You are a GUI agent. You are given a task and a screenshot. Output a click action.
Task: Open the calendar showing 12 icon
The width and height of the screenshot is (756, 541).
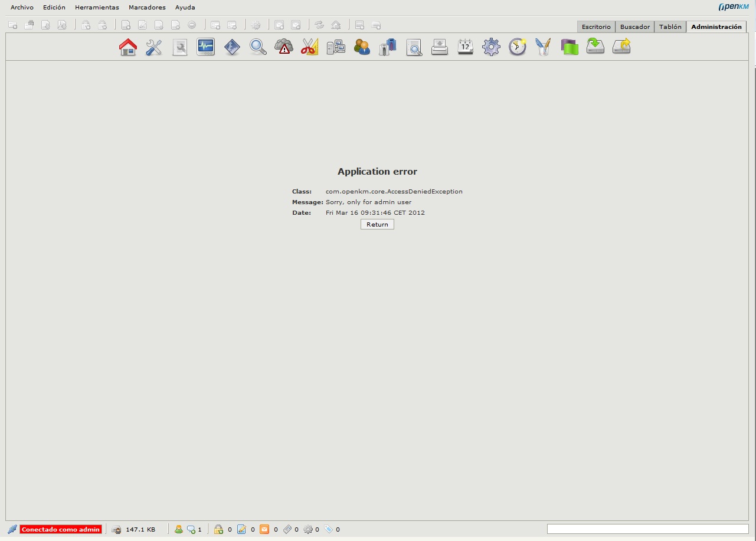466,47
